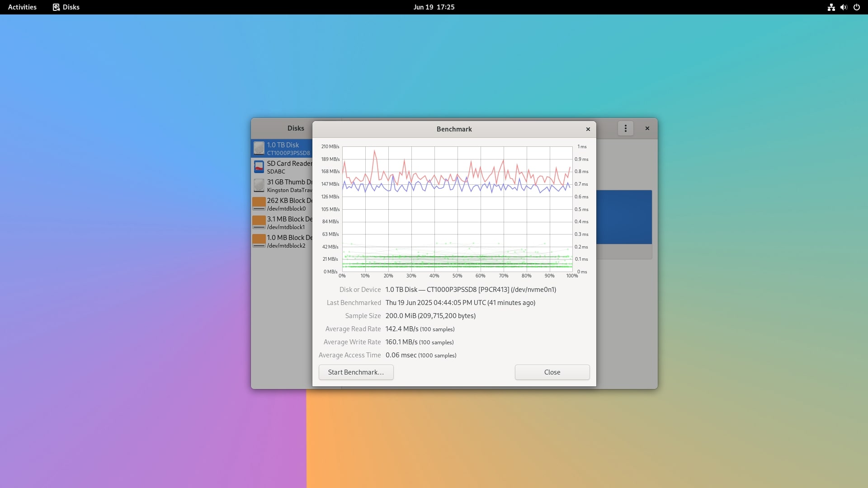Select the SD Card Reader icon
The height and width of the screenshot is (488, 868).
[x=259, y=167]
